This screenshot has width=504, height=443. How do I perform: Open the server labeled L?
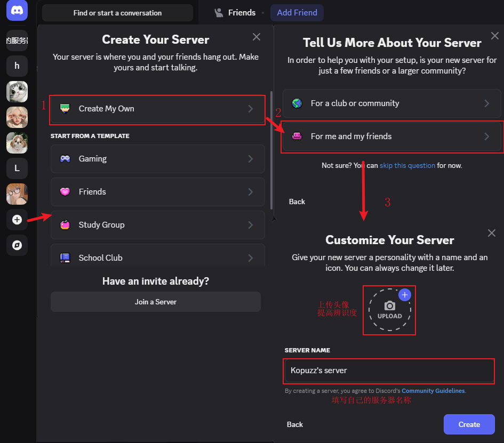[17, 168]
